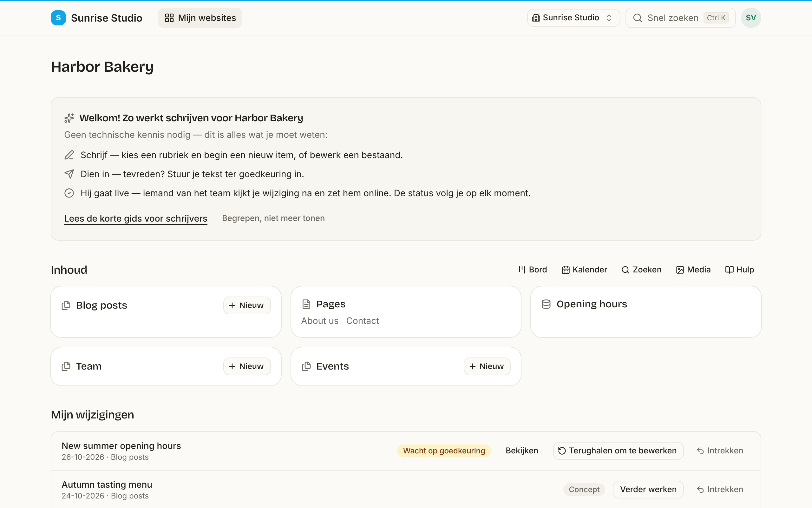812x508 pixels.
Task: Click the check circle icon by Hij gaat live
Action: click(x=69, y=193)
